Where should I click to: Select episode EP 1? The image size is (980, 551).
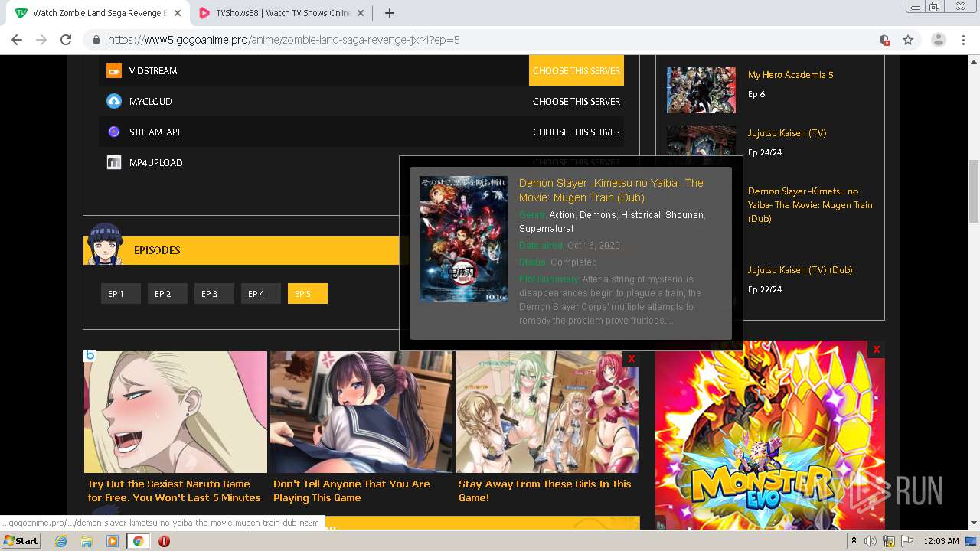[x=120, y=294]
